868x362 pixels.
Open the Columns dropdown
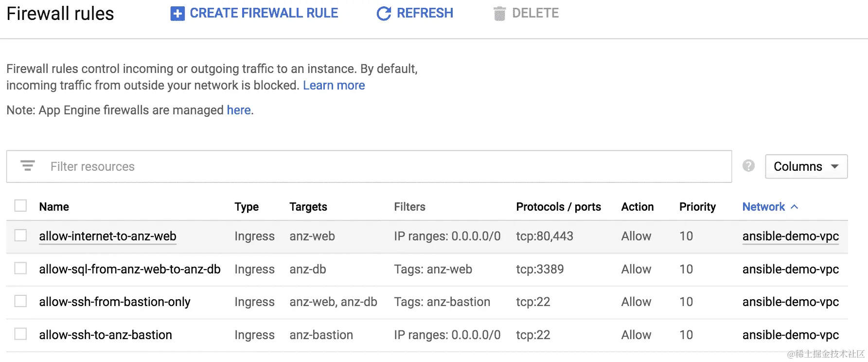[x=806, y=166]
